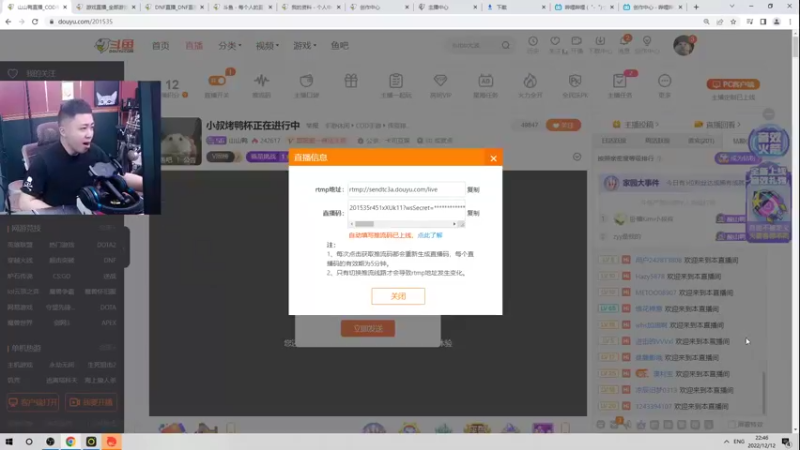Open the download center icon
The width and height of the screenshot is (800, 450).
pos(600,41)
